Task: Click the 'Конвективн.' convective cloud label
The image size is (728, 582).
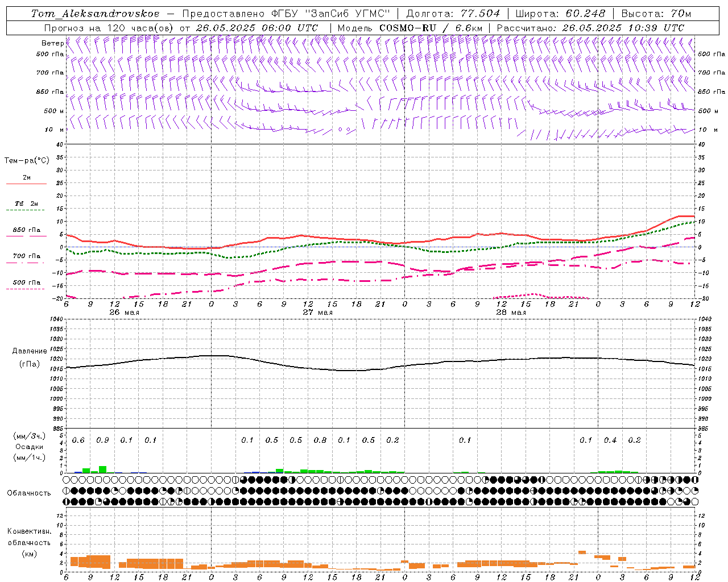Action: pos(29,531)
